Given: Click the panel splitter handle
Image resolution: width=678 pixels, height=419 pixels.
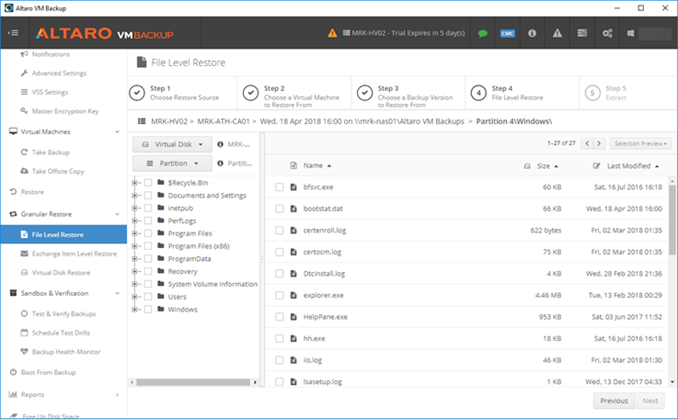Looking at the screenshot, I should pyautogui.click(x=262, y=259).
